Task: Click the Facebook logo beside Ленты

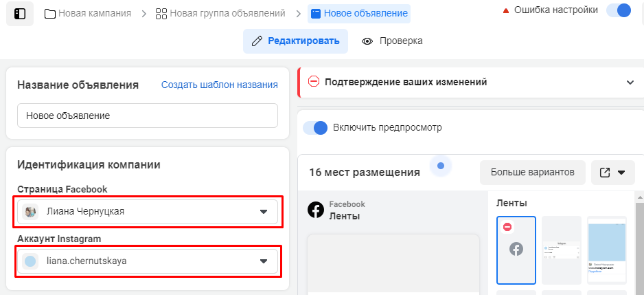Action: tap(316, 210)
